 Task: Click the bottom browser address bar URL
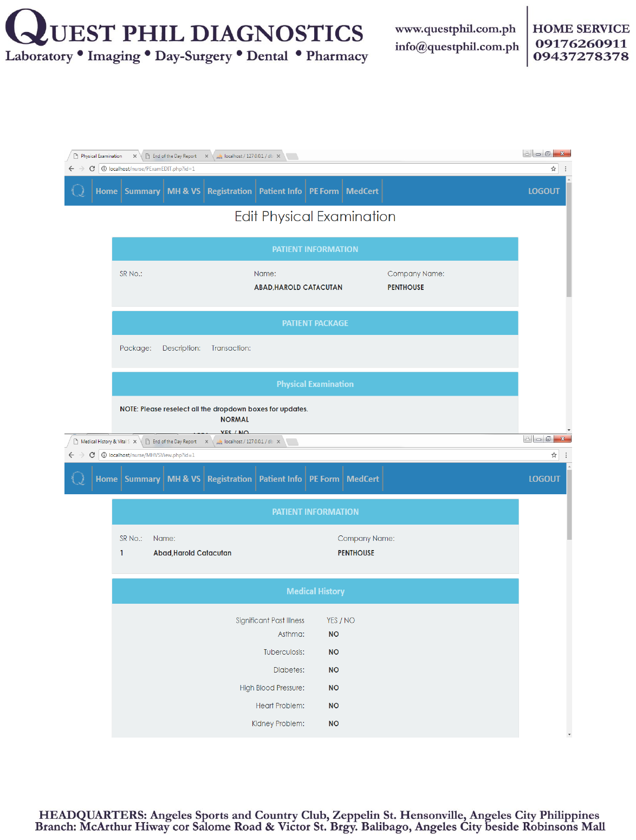point(152,455)
